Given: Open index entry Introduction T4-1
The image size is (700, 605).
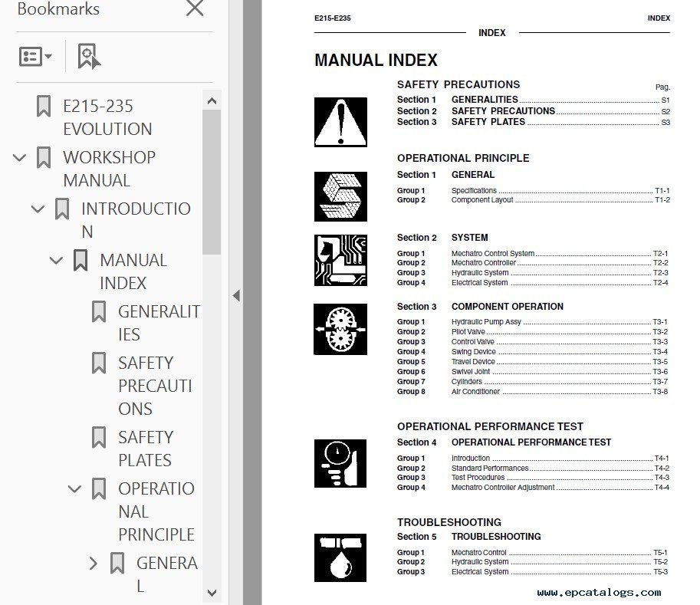Looking at the screenshot, I should (533, 459).
